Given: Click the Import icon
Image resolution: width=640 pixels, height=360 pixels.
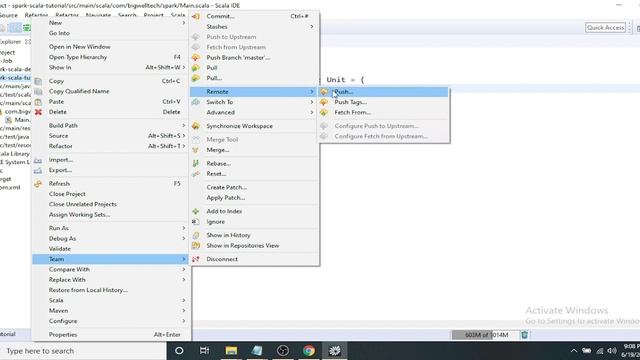Looking at the screenshot, I should (x=38, y=160).
